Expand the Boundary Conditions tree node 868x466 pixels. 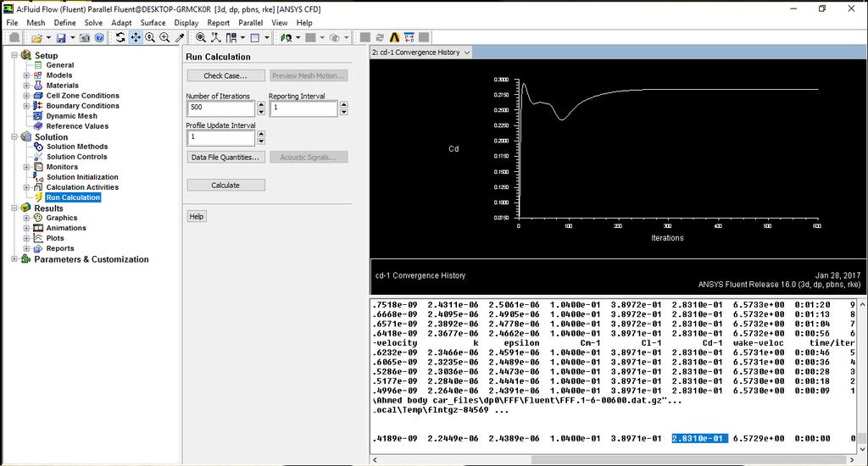(x=26, y=106)
